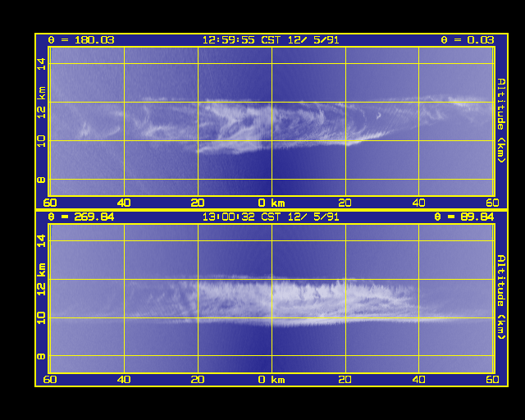Select the 13:00:32 CST 12/ 5/91 timestamp
The width and height of the screenshot is (525, 420).
tap(271, 217)
